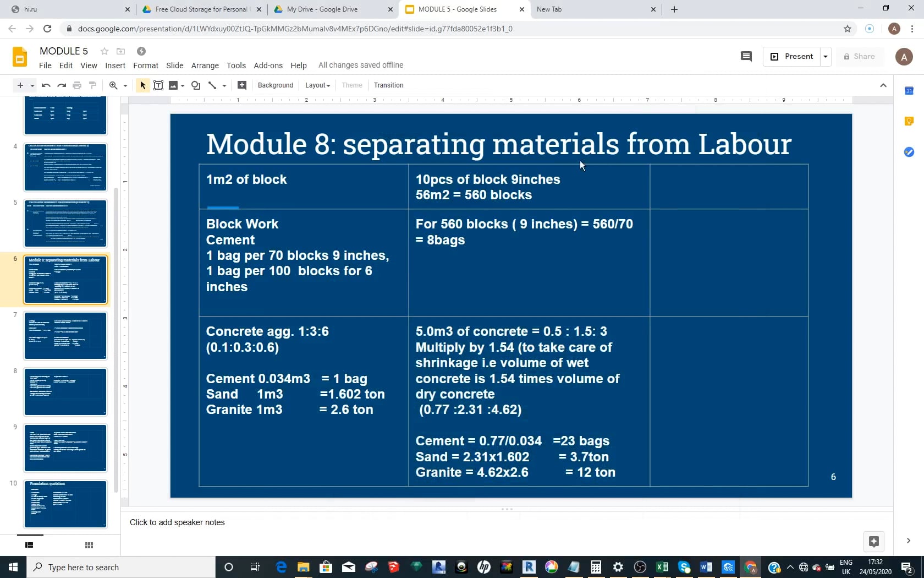The image size is (924, 578).
Task: Click the Google Slides home logo
Action: (x=20, y=57)
